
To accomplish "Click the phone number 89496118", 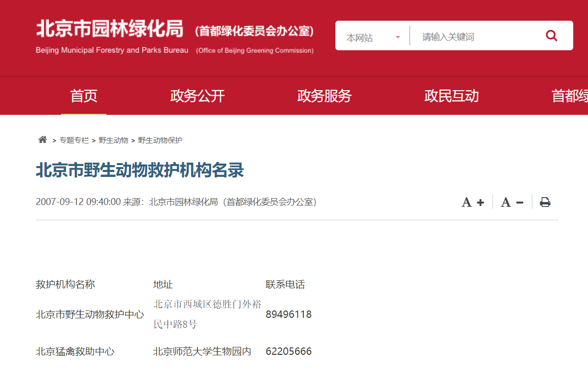I will tap(289, 314).
